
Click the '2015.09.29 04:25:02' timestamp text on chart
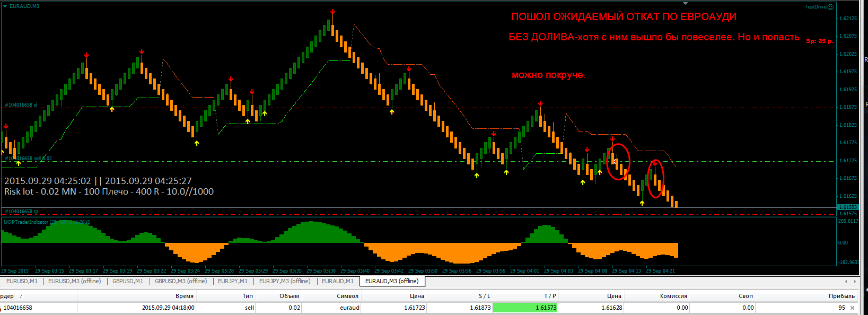click(48, 181)
